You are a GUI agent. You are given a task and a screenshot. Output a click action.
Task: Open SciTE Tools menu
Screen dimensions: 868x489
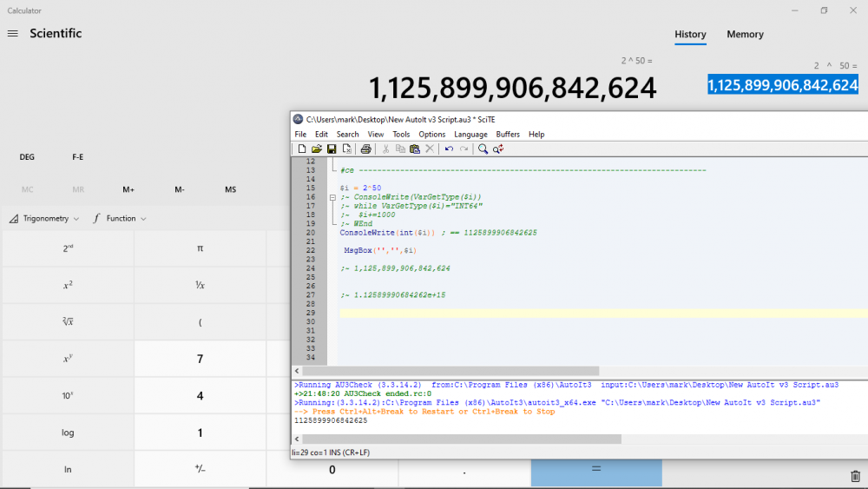401,135
